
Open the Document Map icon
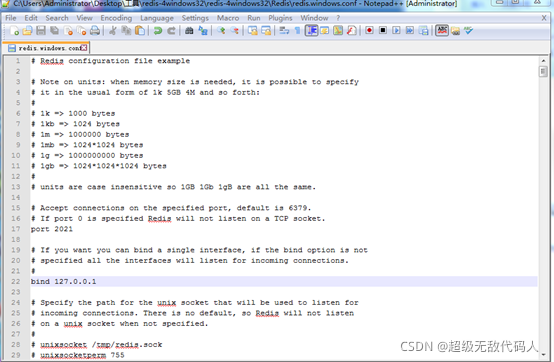[x=338, y=31]
